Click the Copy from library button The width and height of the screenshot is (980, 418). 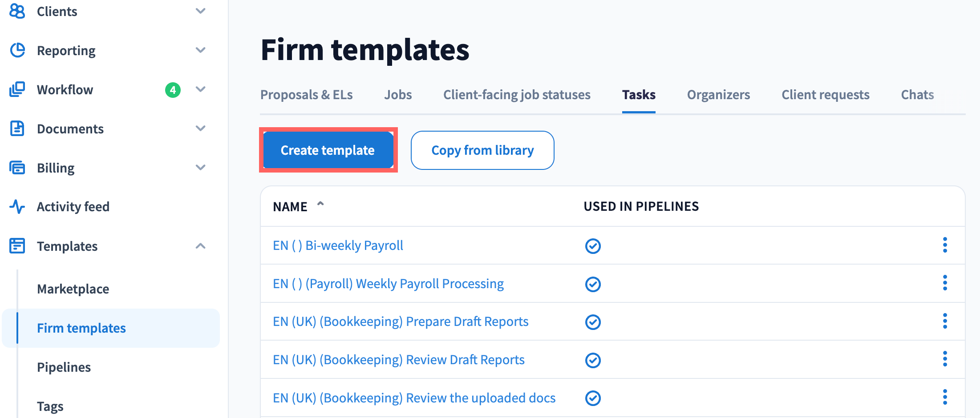(x=482, y=150)
